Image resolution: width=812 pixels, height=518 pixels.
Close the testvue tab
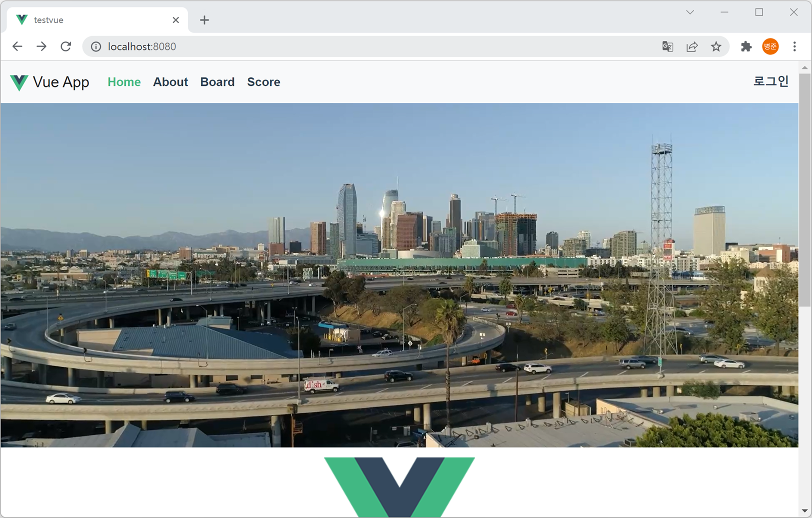tap(176, 20)
